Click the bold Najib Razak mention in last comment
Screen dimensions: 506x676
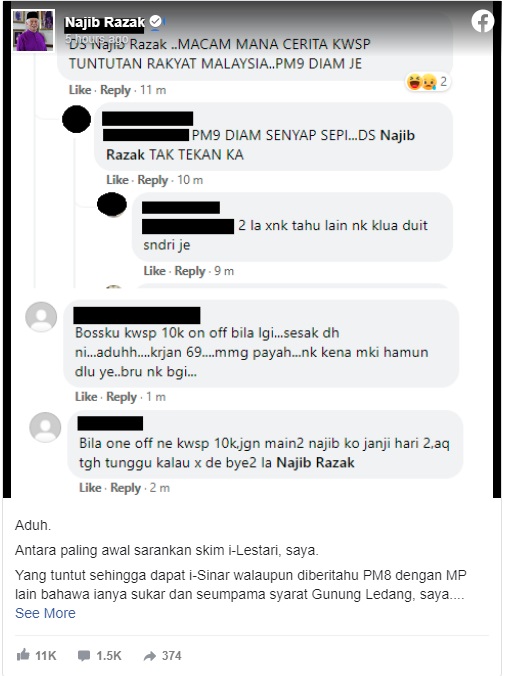[x=315, y=463]
